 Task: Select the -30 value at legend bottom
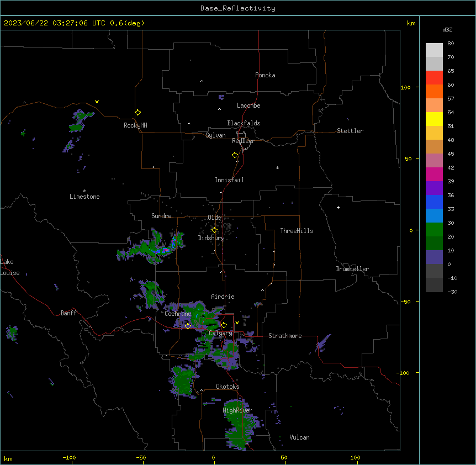coord(452,292)
